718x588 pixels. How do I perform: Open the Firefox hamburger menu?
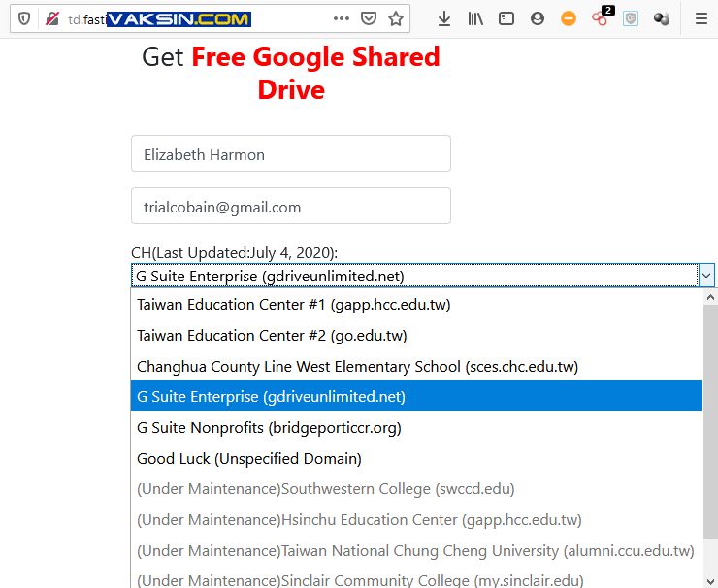coord(702,18)
